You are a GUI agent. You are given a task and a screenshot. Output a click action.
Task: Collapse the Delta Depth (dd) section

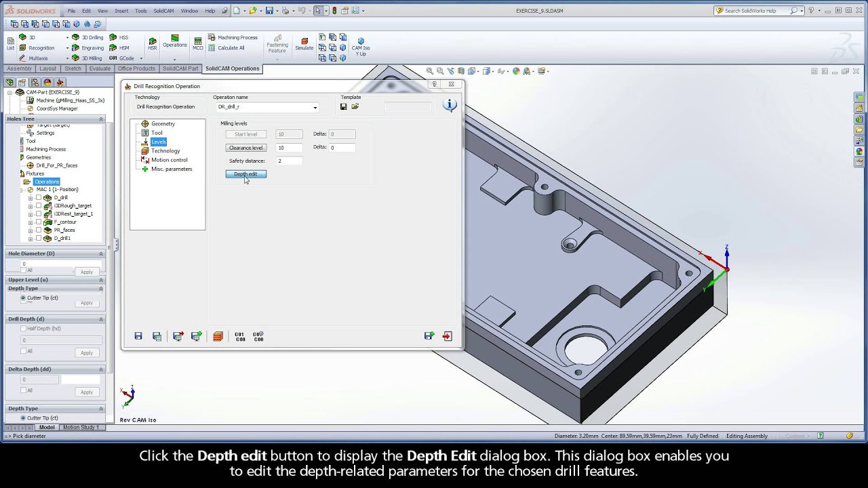[101, 369]
